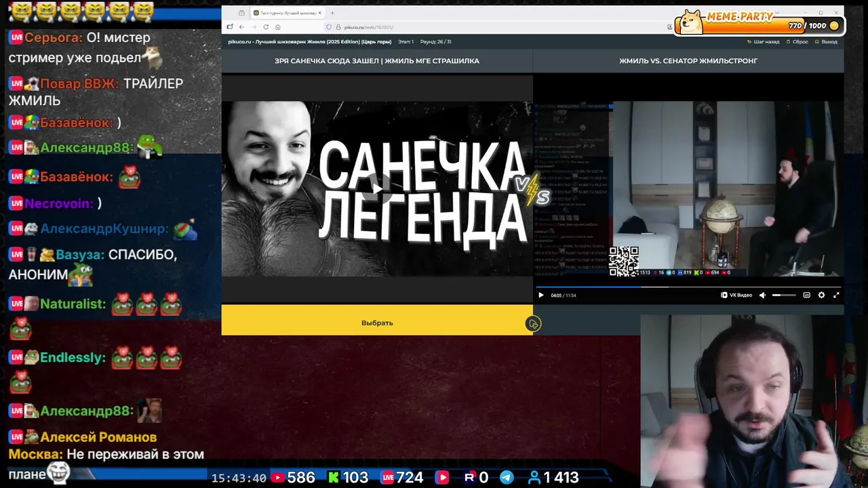Click the 'pikuco.ru - Лучший шизоварик Жмиля' page title
This screenshot has height=488, width=868.
click(310, 41)
